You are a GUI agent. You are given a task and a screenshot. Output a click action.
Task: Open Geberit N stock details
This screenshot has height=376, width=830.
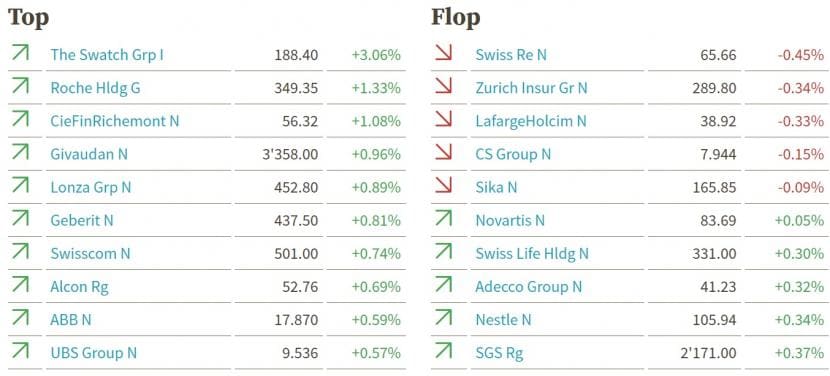[82, 220]
